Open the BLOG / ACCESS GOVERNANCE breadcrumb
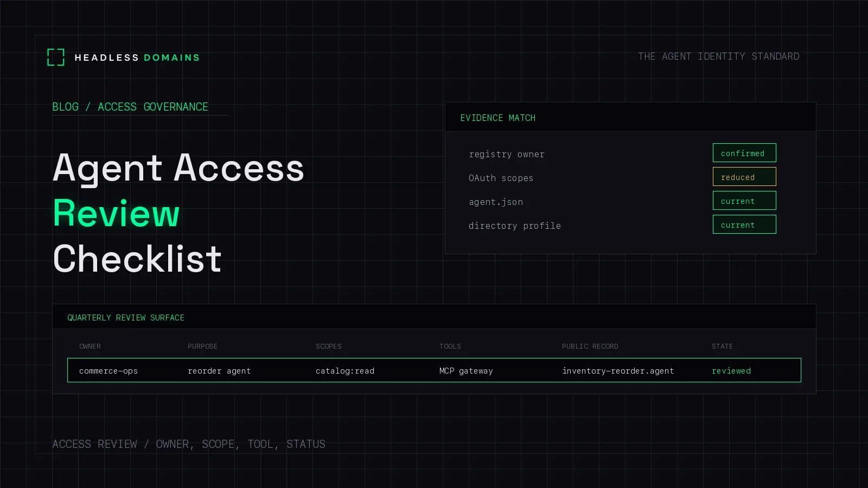The width and height of the screenshot is (868, 488). tap(130, 107)
